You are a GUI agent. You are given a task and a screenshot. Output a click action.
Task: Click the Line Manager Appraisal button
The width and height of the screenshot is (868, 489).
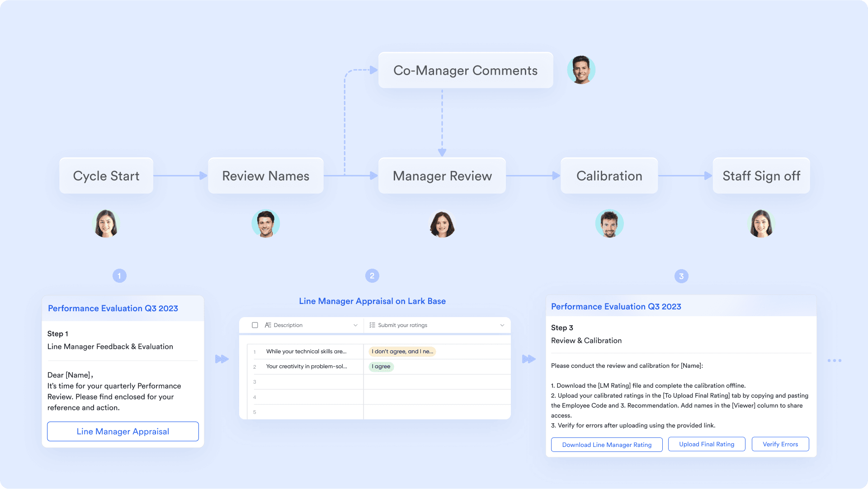[123, 431]
